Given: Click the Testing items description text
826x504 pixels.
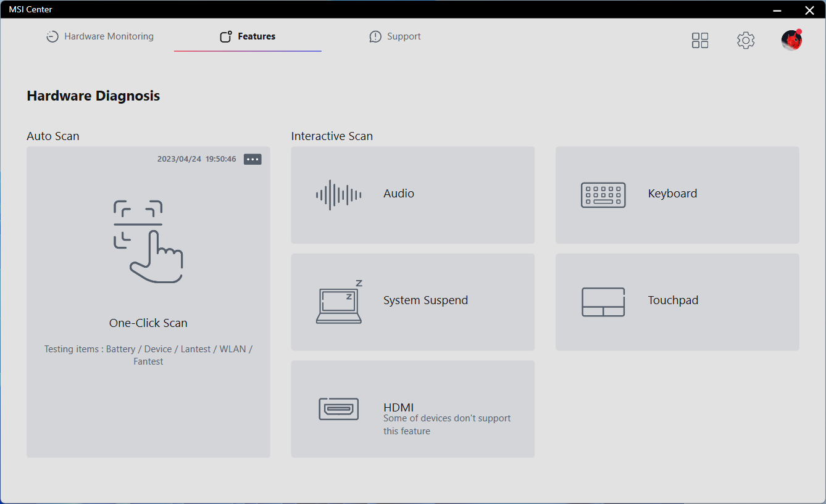Looking at the screenshot, I should pyautogui.click(x=148, y=355).
